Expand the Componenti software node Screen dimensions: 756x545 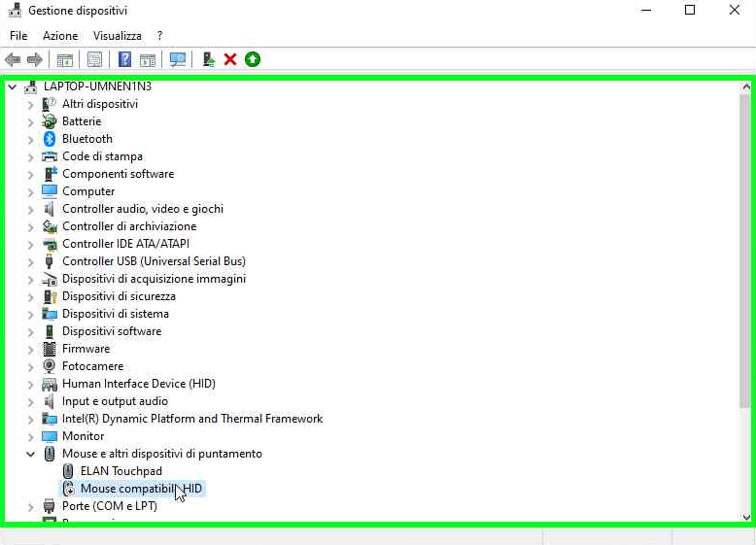click(x=30, y=175)
